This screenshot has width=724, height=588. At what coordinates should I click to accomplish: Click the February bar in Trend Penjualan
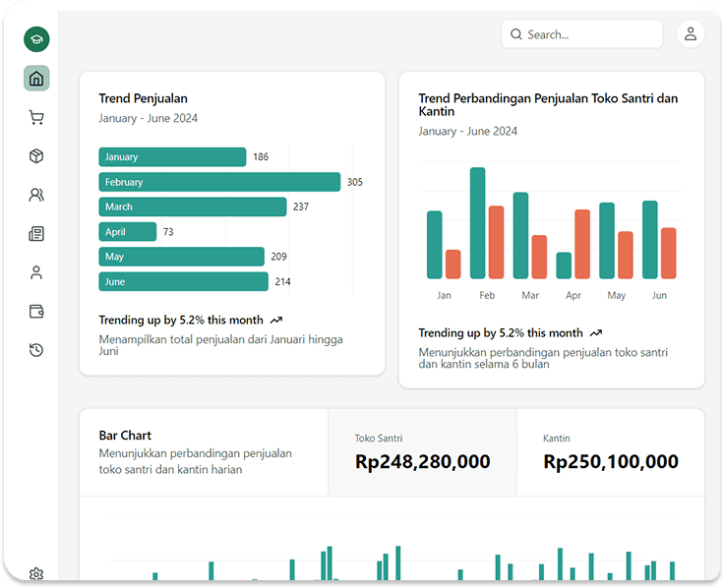[x=219, y=182]
